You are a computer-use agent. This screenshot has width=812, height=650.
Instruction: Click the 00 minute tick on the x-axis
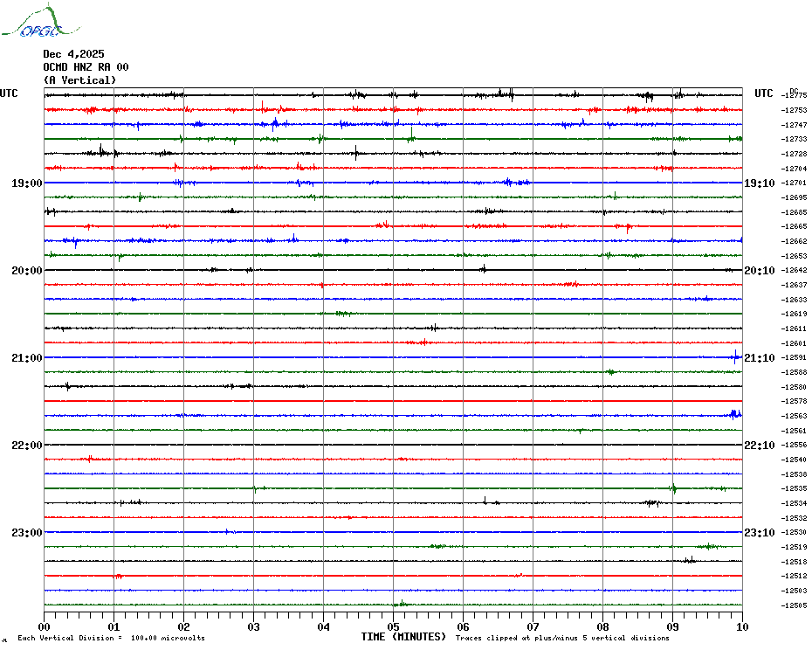(x=45, y=626)
